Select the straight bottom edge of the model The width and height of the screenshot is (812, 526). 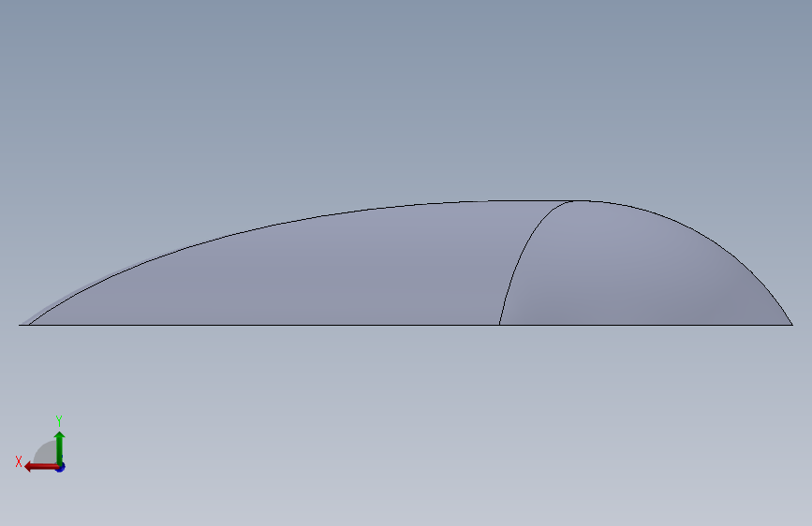[x=406, y=325]
